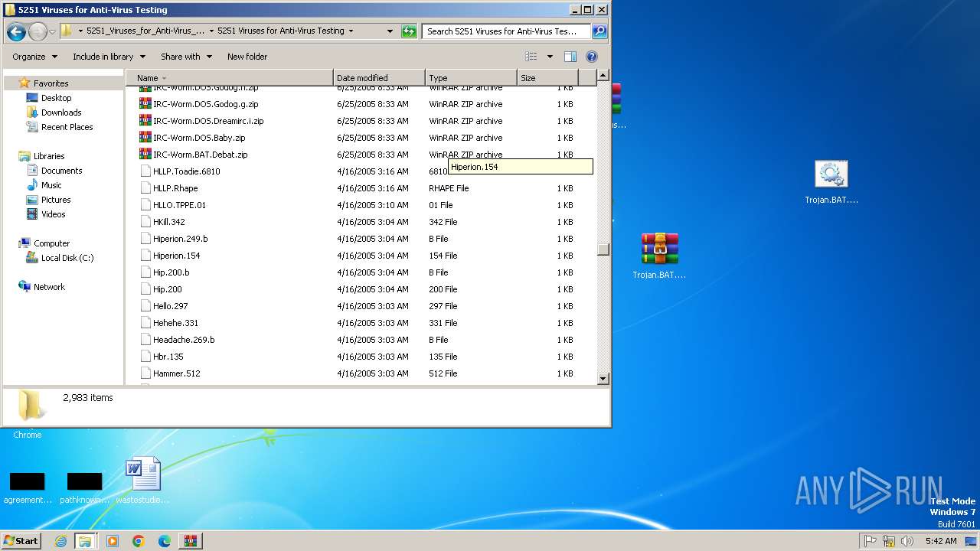Screen dimensions: 980x551
Task: Select Desktop in navigation pane
Action: (x=56, y=98)
